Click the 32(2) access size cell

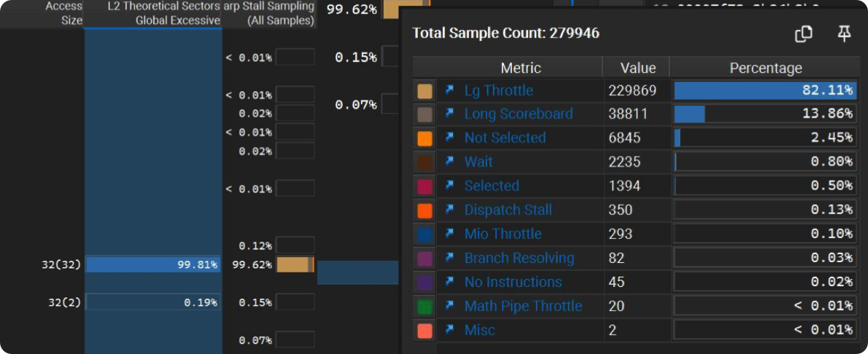pyautogui.click(x=64, y=302)
